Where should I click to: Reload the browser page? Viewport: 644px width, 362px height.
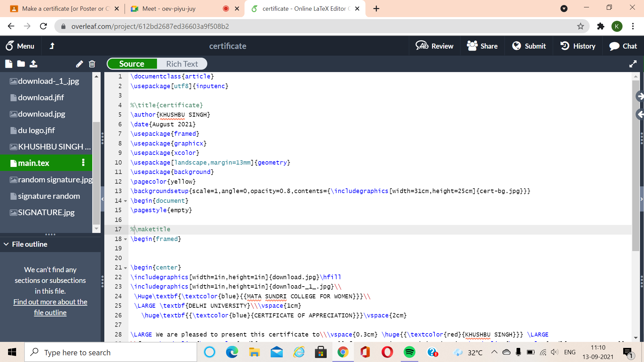tap(43, 26)
